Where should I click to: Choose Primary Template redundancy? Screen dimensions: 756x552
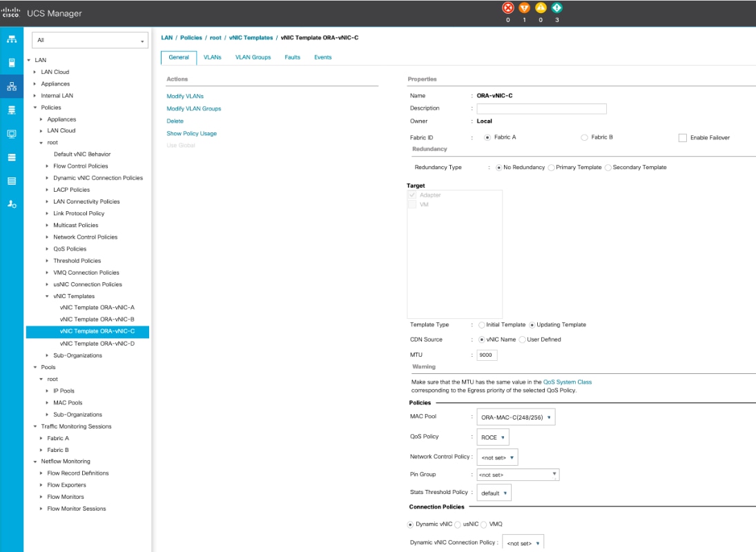click(551, 168)
